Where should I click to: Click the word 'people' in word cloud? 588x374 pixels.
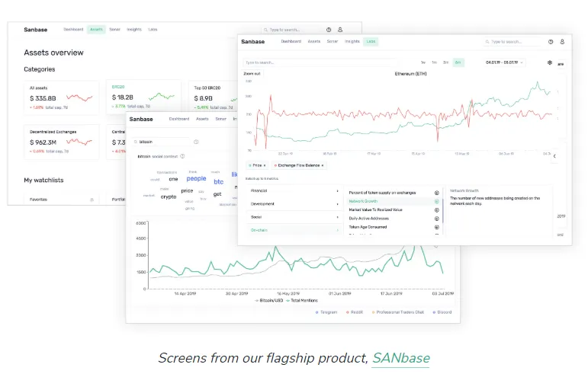pos(196,178)
